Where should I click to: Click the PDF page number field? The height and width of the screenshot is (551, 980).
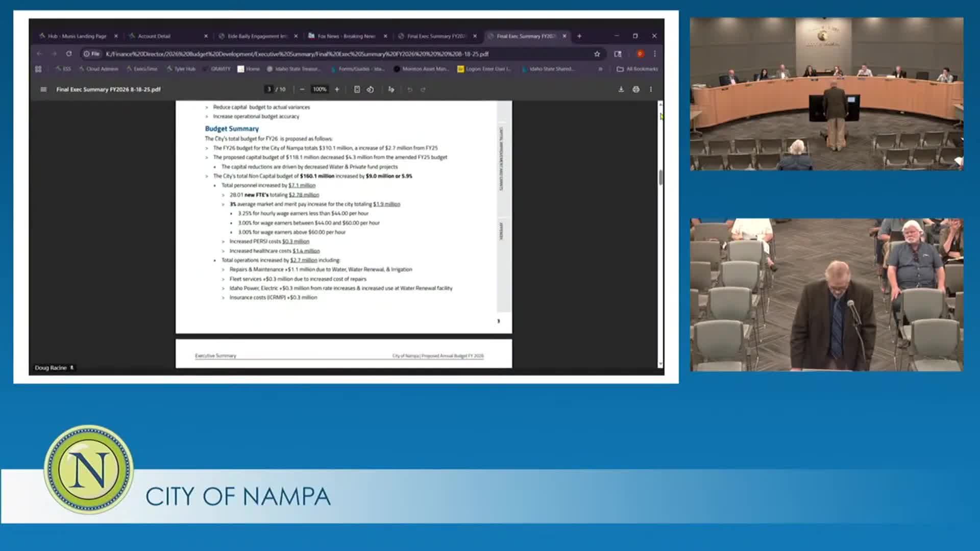[269, 89]
